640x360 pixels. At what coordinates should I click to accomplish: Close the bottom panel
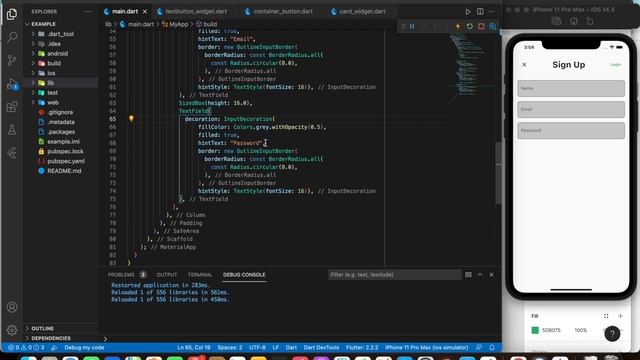491,275
